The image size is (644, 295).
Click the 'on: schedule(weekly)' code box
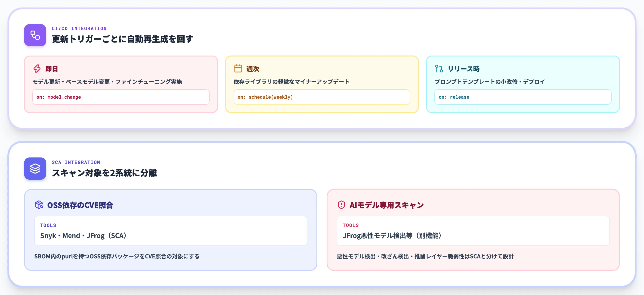pos(322,97)
